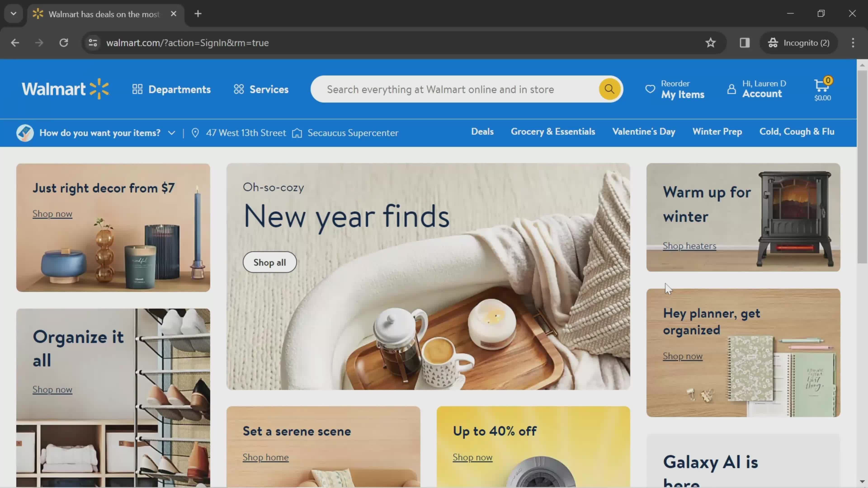Screen dimensions: 868x488
Task: Click the page vertical scrollbar
Action: click(862, 167)
